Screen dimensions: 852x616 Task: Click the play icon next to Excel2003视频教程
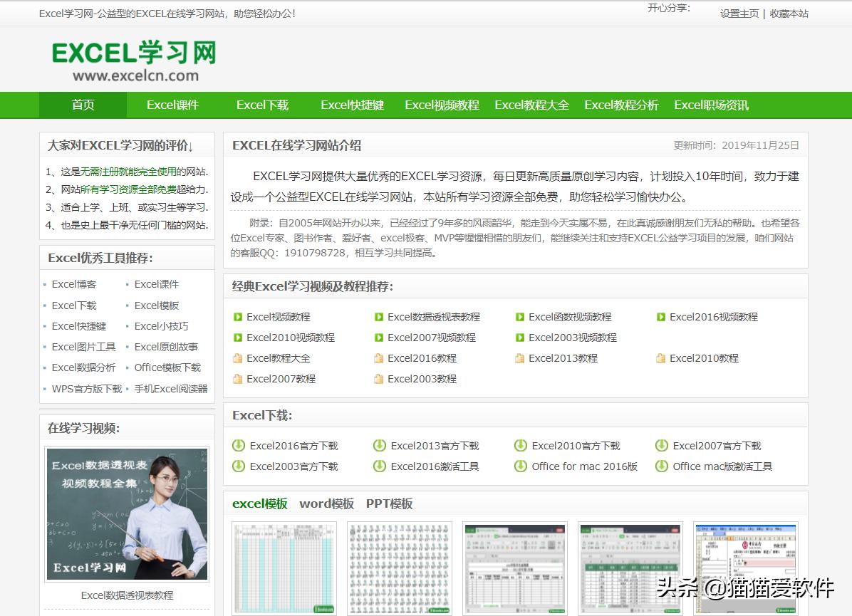point(519,338)
